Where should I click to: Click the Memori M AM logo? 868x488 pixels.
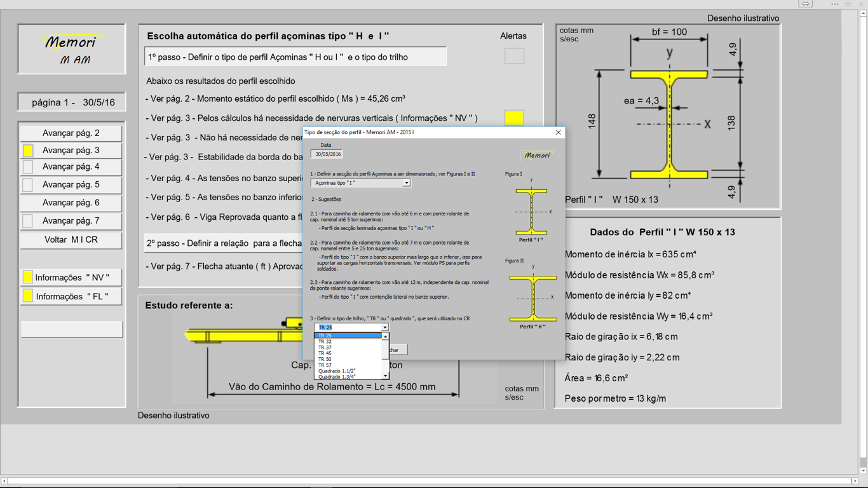[x=72, y=49]
